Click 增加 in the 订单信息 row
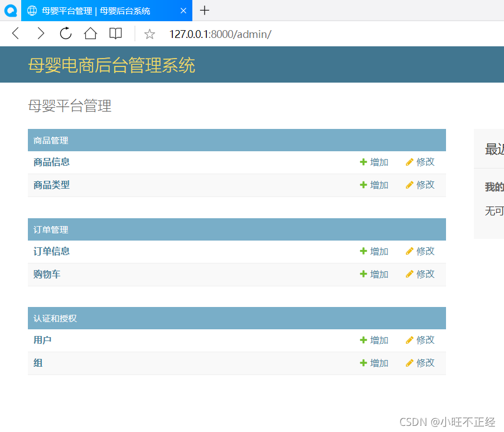Image resolution: width=504 pixels, height=432 pixels. 374,251
